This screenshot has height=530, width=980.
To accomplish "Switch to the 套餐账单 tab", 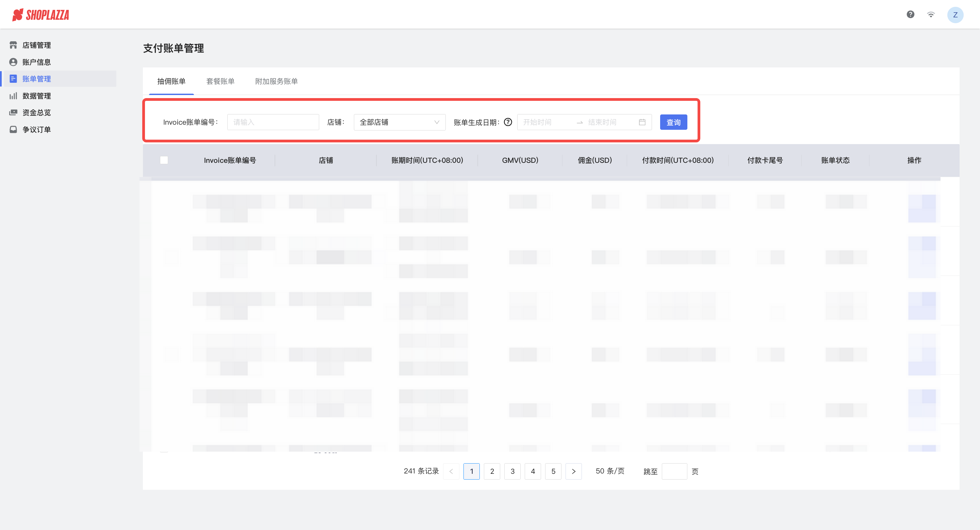I will pos(220,81).
